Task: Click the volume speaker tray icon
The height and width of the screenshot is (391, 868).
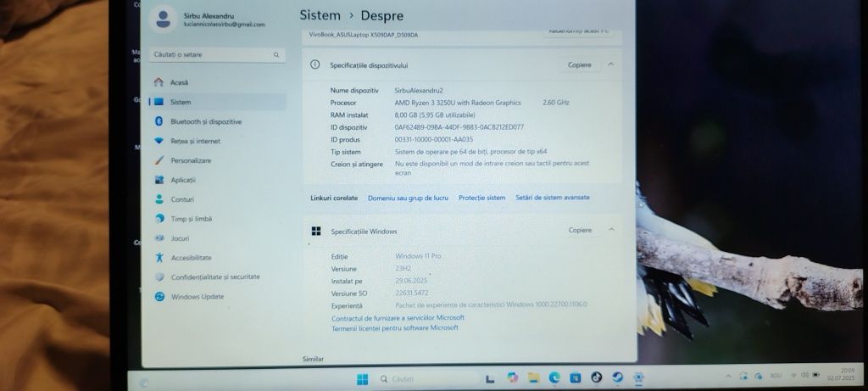Action: point(805,375)
